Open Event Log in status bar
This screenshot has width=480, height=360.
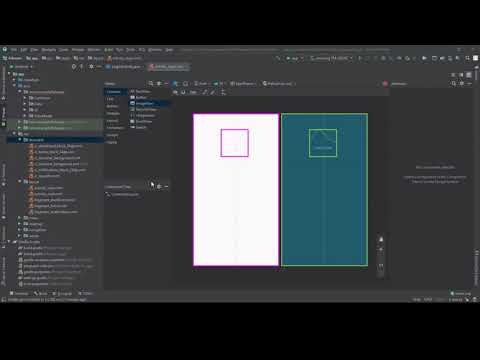[x=461, y=293]
